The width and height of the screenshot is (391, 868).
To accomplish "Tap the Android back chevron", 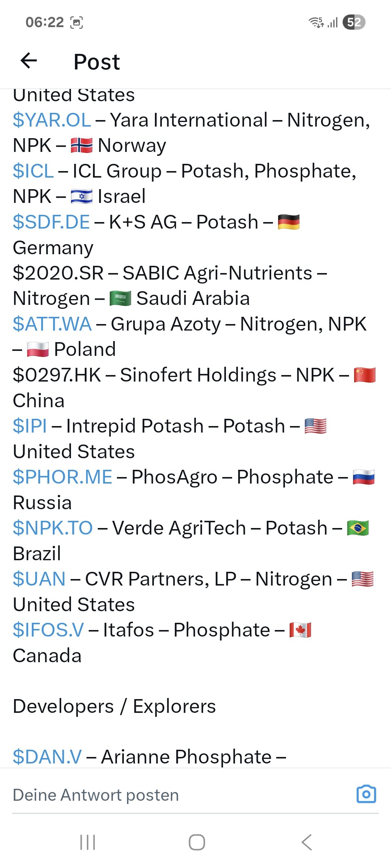I will coord(306,842).
